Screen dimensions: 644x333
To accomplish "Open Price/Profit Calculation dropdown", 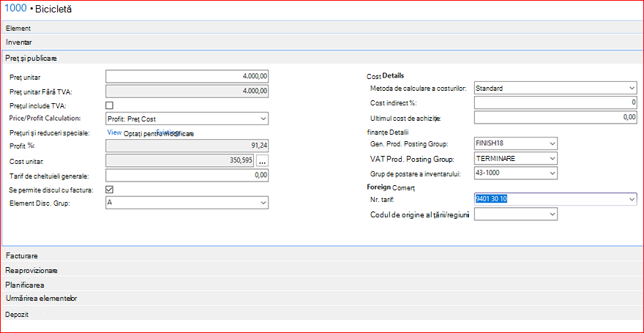I will pos(263,119).
